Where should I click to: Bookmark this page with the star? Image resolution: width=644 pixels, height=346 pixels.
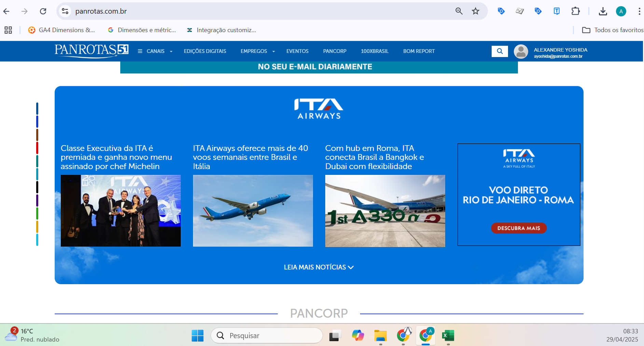(476, 11)
